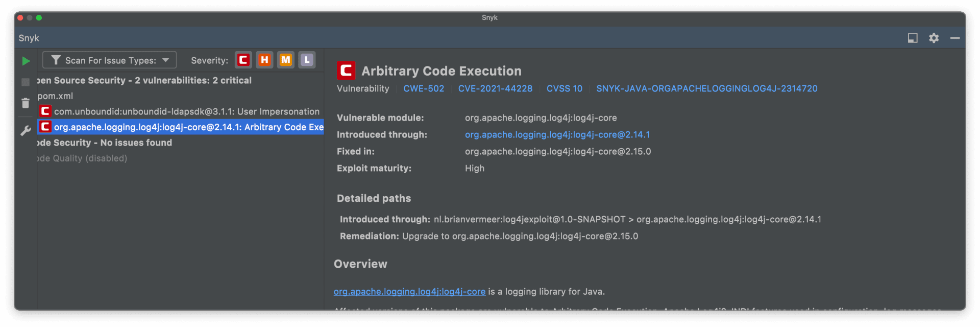This screenshot has width=980, height=327.
Task: Click critical icon beside unboundid-ldapsdk issue
Action: coord(45,111)
